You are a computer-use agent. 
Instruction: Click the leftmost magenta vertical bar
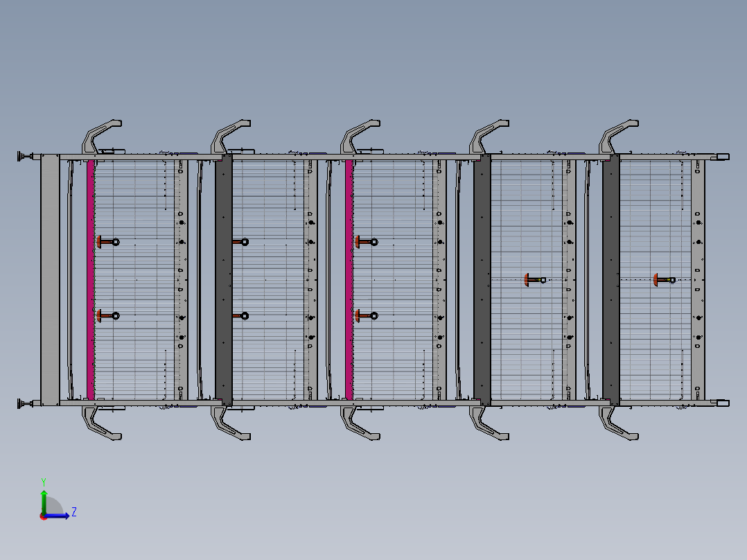[90, 279]
